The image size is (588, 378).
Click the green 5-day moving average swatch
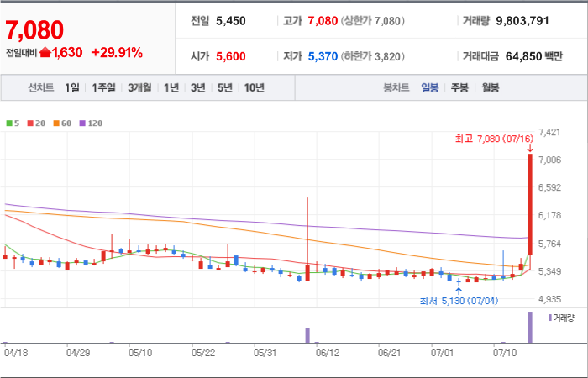point(9,123)
